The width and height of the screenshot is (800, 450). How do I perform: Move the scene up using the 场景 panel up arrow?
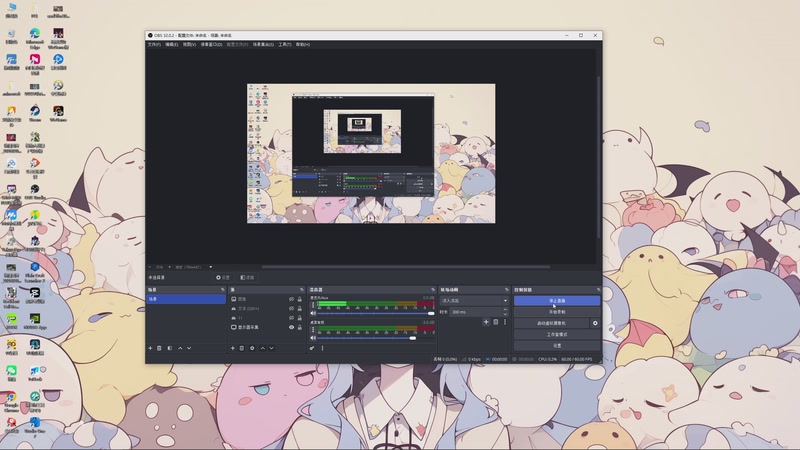[x=180, y=348]
